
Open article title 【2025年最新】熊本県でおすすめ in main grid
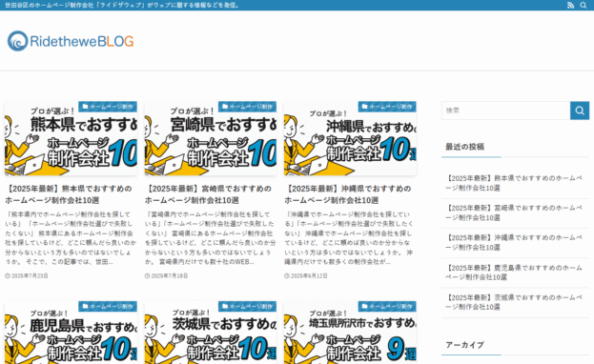click(69, 194)
